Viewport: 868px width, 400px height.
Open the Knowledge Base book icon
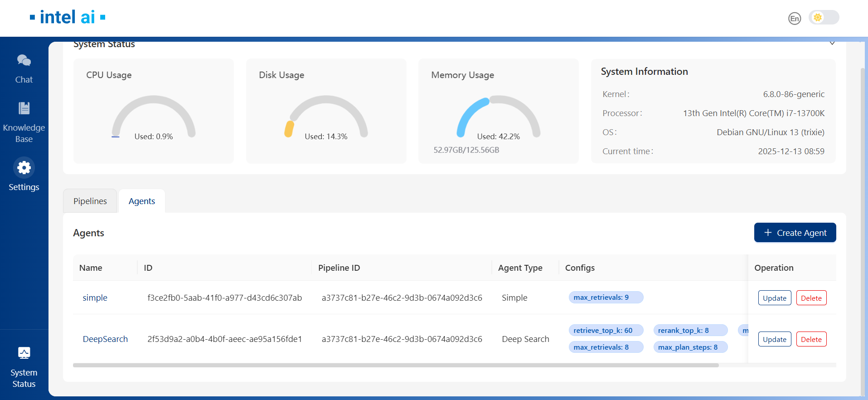(x=24, y=108)
